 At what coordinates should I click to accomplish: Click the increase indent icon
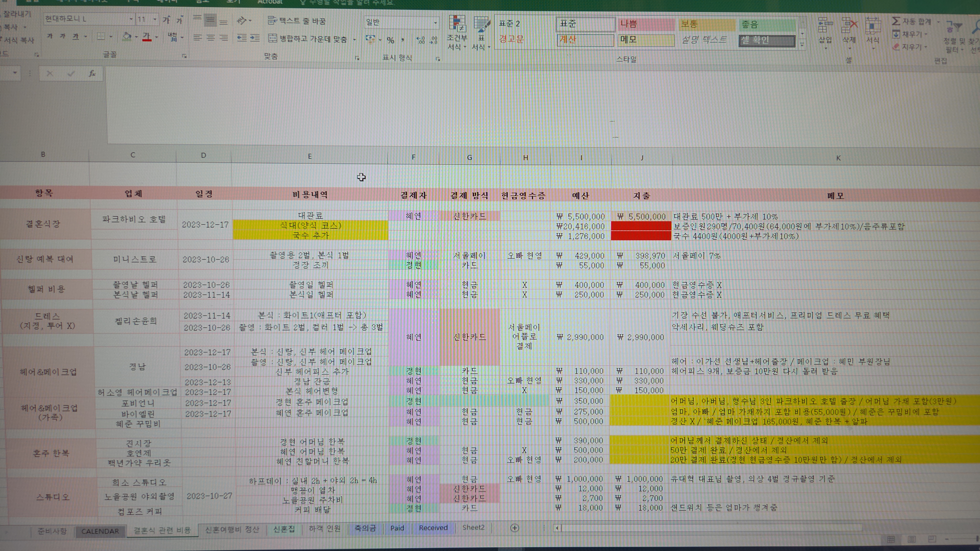255,38
